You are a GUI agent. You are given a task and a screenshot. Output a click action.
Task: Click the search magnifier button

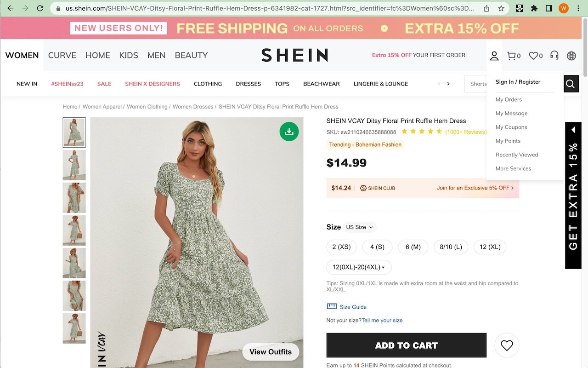tap(571, 84)
